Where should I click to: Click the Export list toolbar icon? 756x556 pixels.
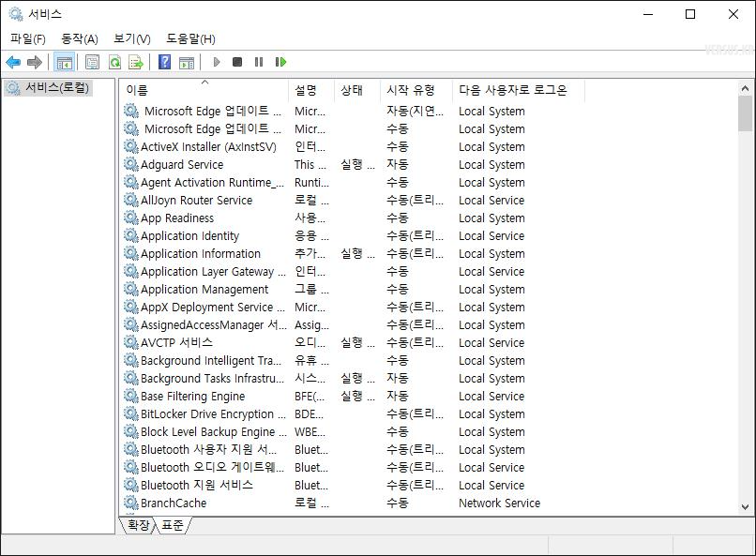pyautogui.click(x=136, y=62)
